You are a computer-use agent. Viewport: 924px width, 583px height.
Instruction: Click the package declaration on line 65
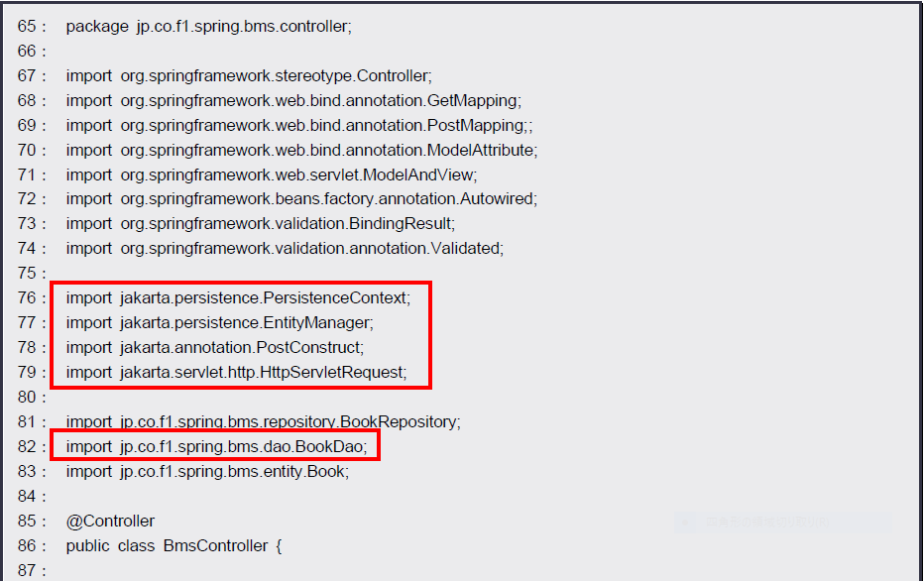tap(208, 27)
